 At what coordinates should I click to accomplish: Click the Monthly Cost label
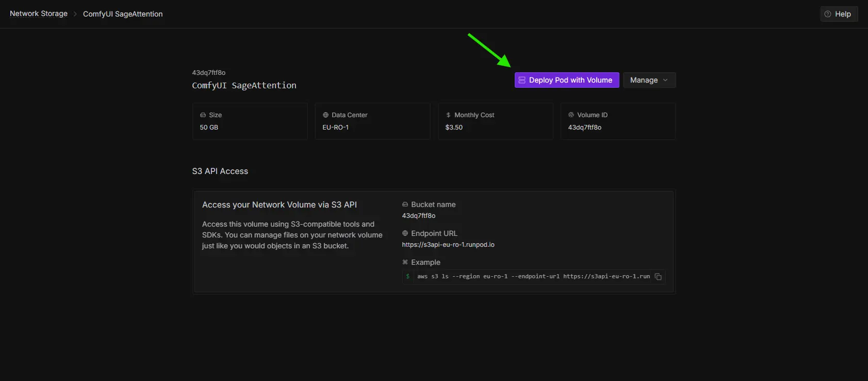[x=474, y=115]
